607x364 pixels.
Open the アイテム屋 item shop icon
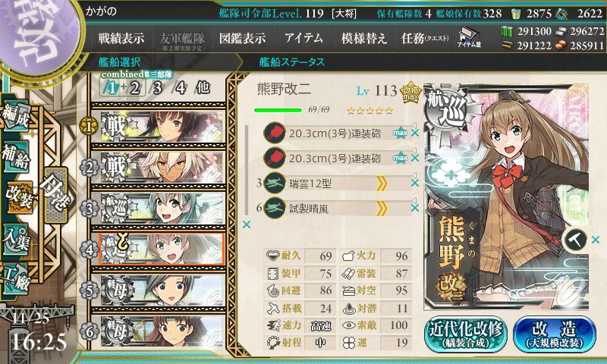point(469,37)
